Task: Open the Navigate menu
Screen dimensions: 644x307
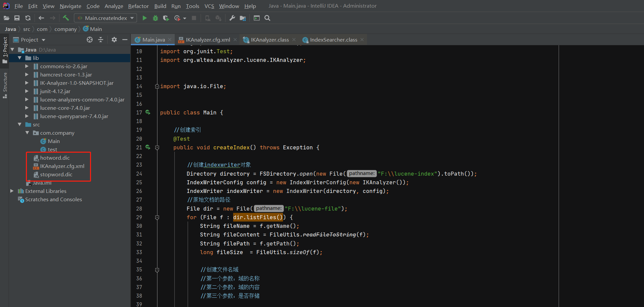Action: pos(70,6)
